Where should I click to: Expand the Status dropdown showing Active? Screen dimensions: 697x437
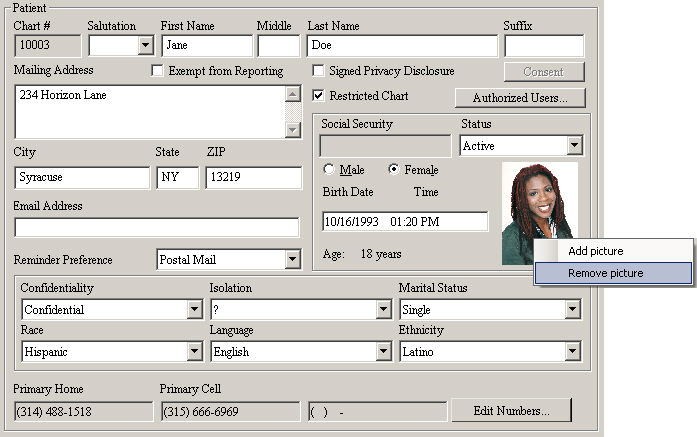click(x=574, y=146)
